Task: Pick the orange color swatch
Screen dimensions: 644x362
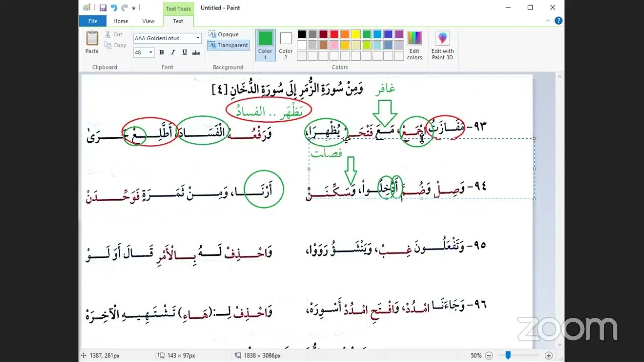Action: pyautogui.click(x=345, y=34)
